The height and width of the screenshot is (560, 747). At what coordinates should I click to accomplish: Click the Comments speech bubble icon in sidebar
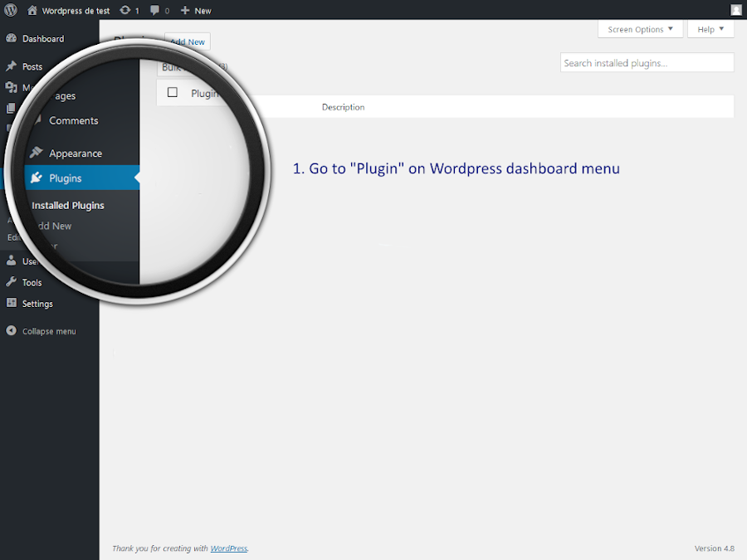[x=40, y=120]
